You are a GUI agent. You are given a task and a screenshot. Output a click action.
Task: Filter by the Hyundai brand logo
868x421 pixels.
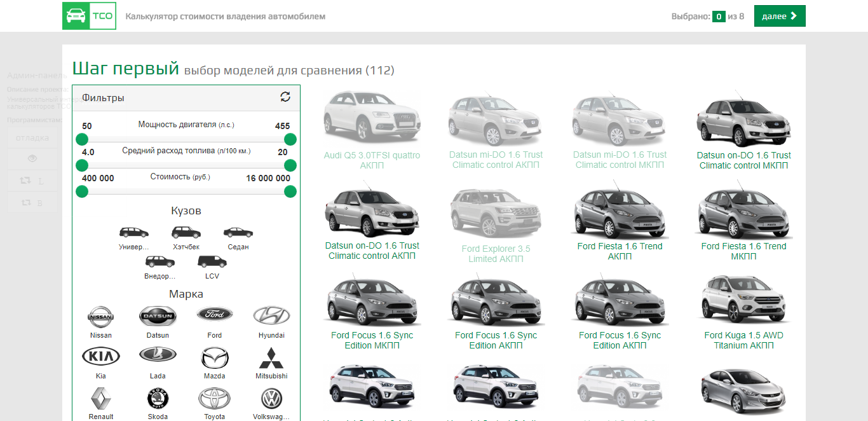(x=271, y=315)
